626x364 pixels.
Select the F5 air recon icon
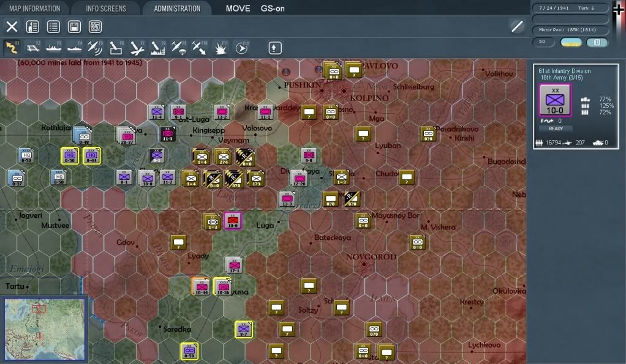point(95,48)
